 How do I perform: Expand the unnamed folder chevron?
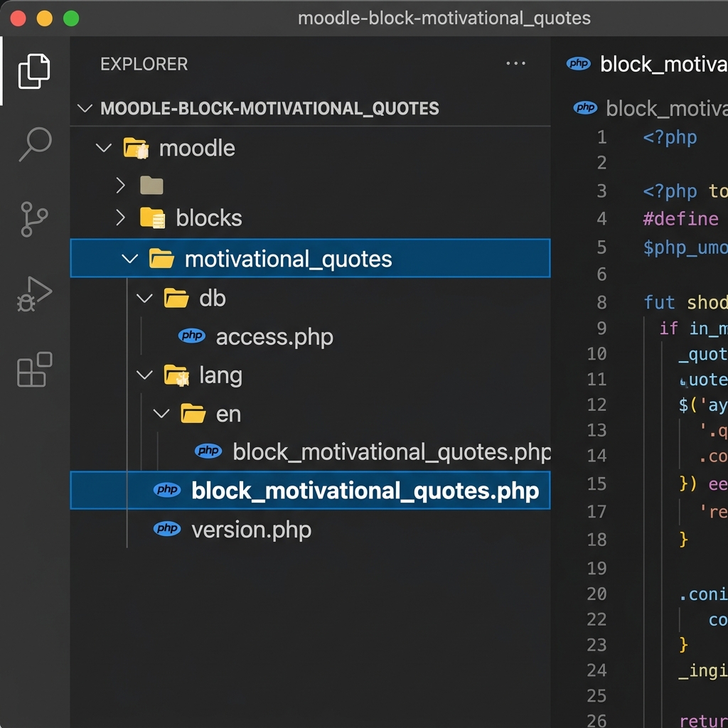coord(120,186)
